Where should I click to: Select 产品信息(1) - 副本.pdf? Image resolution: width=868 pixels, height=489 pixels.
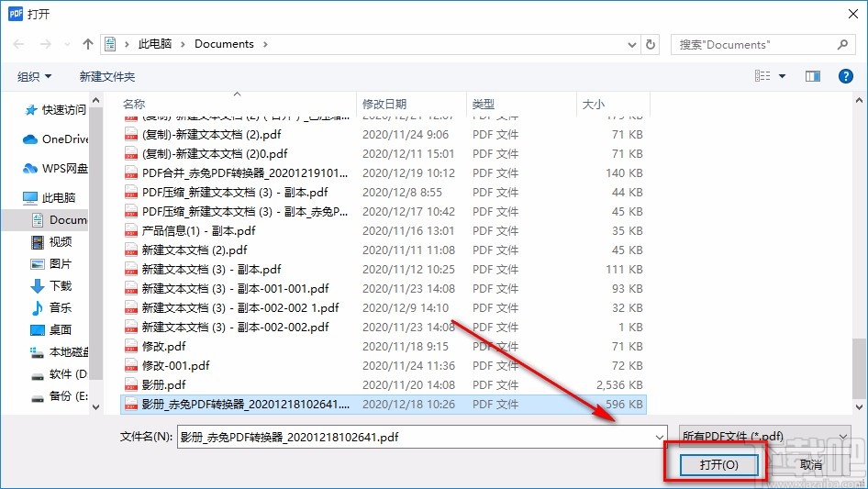(383, 230)
